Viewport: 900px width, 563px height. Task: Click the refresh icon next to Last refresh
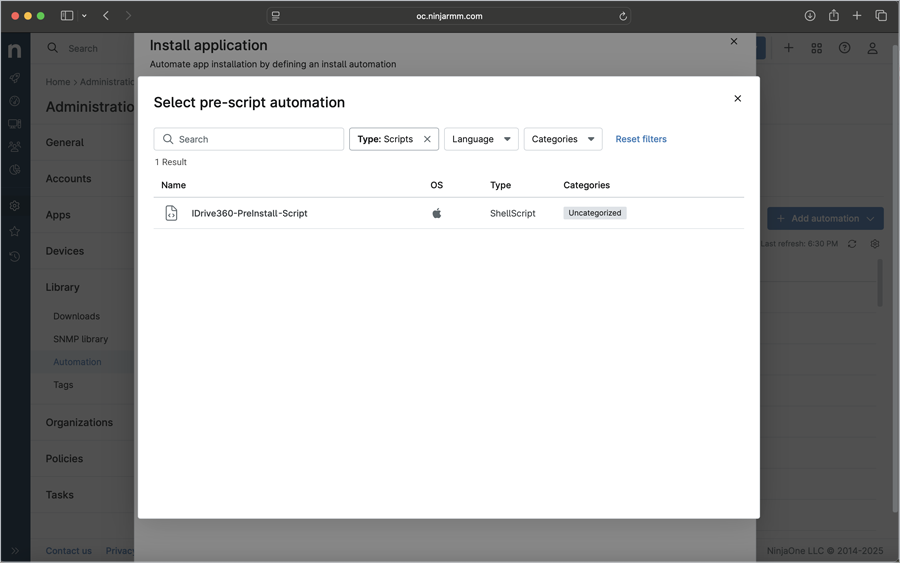pyautogui.click(x=852, y=244)
